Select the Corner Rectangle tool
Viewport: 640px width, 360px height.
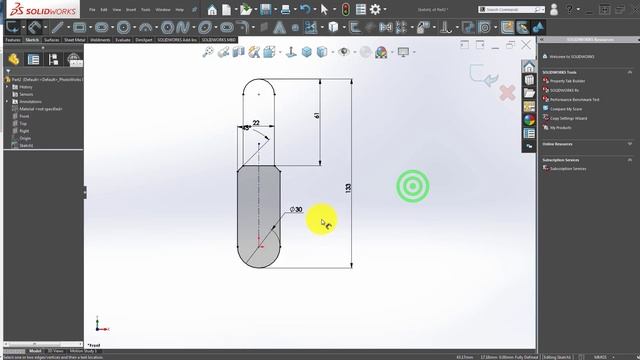tap(80, 27)
